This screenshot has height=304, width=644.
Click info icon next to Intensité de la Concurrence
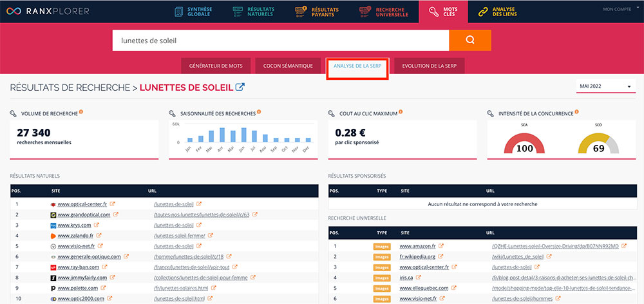point(576,111)
